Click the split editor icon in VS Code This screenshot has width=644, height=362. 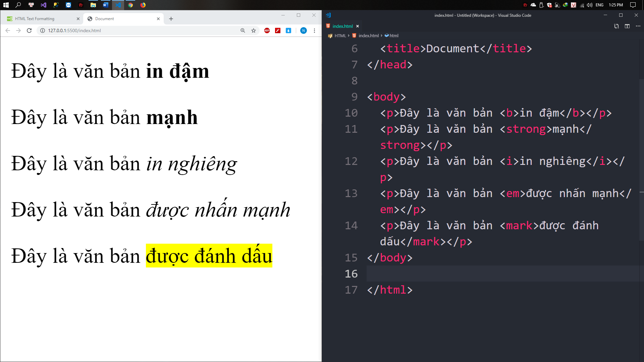pos(627,26)
